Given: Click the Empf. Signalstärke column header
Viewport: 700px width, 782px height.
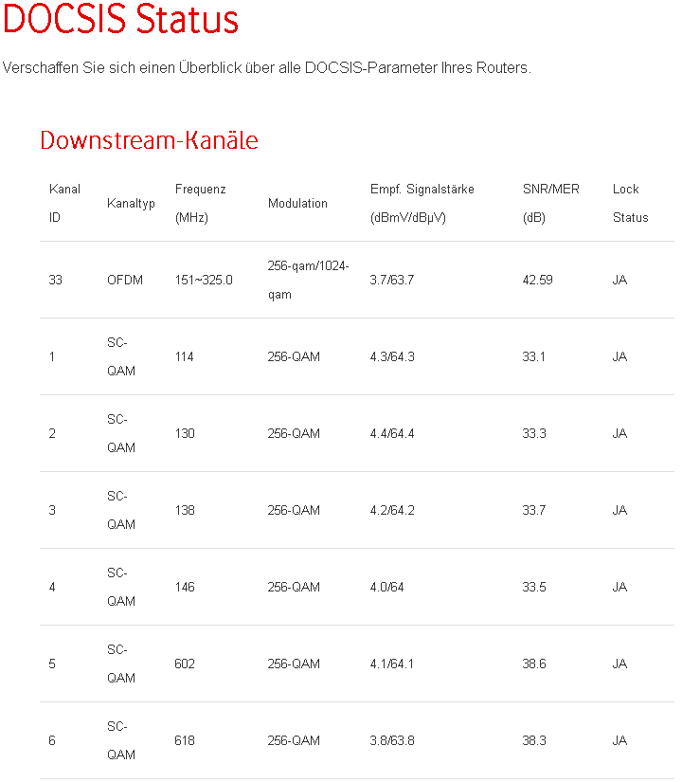Looking at the screenshot, I should [422, 203].
